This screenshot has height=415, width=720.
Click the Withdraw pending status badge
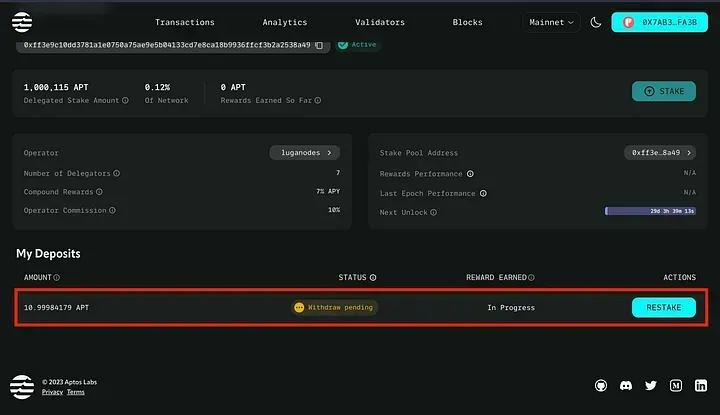(334, 307)
